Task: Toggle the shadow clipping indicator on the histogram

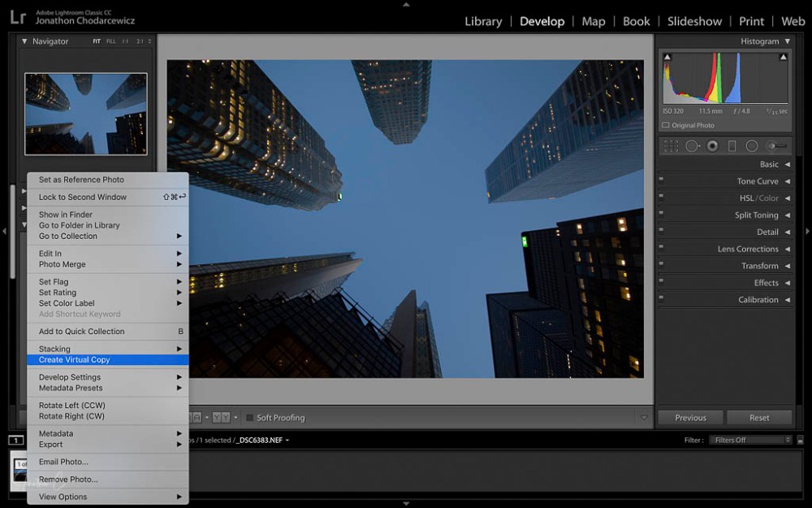Action: [x=666, y=57]
